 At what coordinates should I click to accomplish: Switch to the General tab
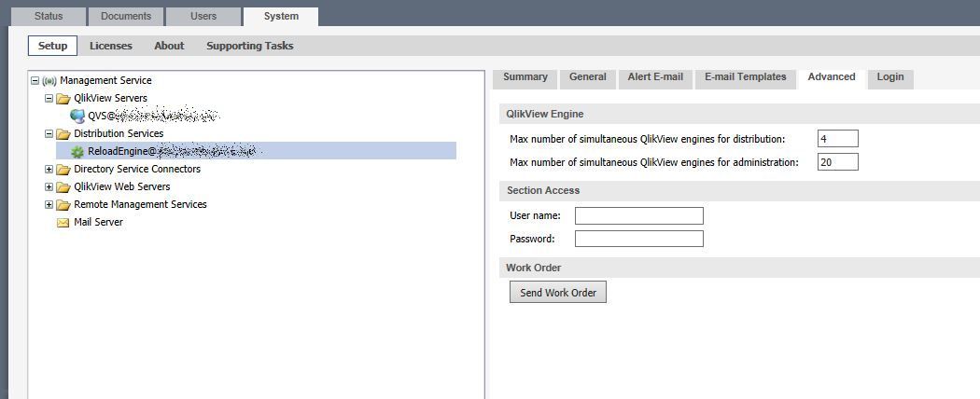pyautogui.click(x=587, y=77)
